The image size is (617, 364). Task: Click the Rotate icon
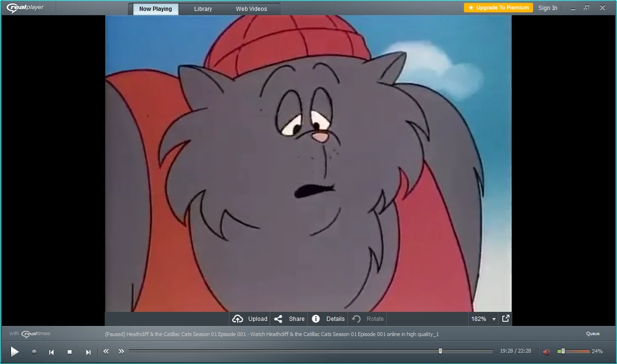click(x=356, y=319)
